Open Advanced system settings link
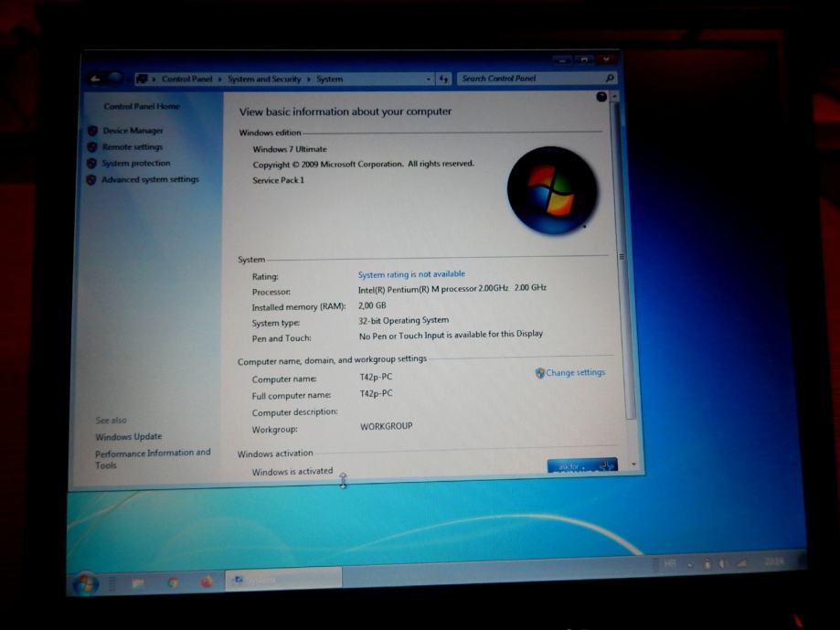This screenshot has width=840, height=630. pos(150,179)
